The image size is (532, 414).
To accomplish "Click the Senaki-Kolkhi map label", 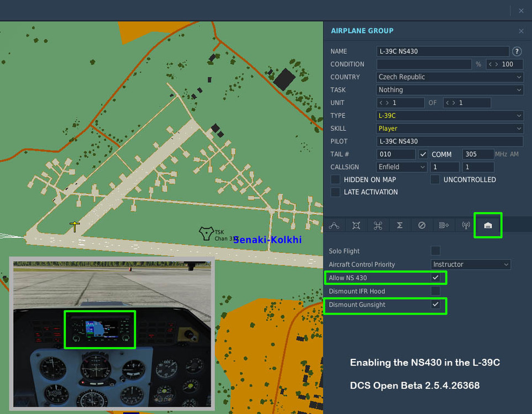I will (267, 240).
